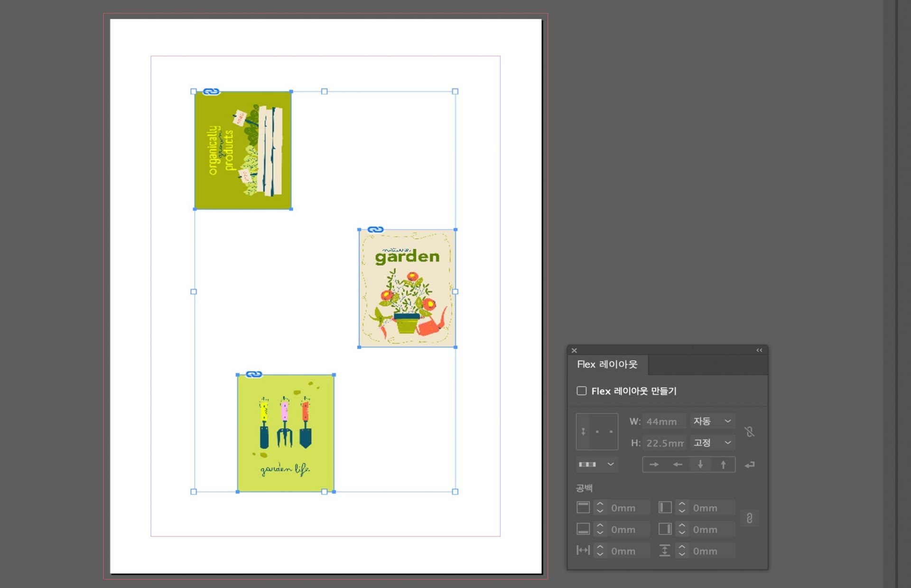This screenshot has width=911, height=588.
Task: Open the W sizing 자동 dropdown
Action: click(712, 421)
